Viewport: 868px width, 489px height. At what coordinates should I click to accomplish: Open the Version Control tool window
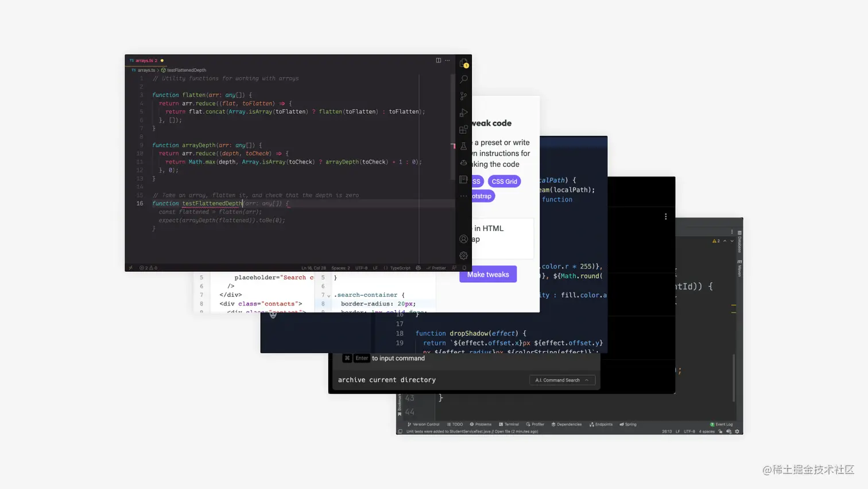(425, 425)
